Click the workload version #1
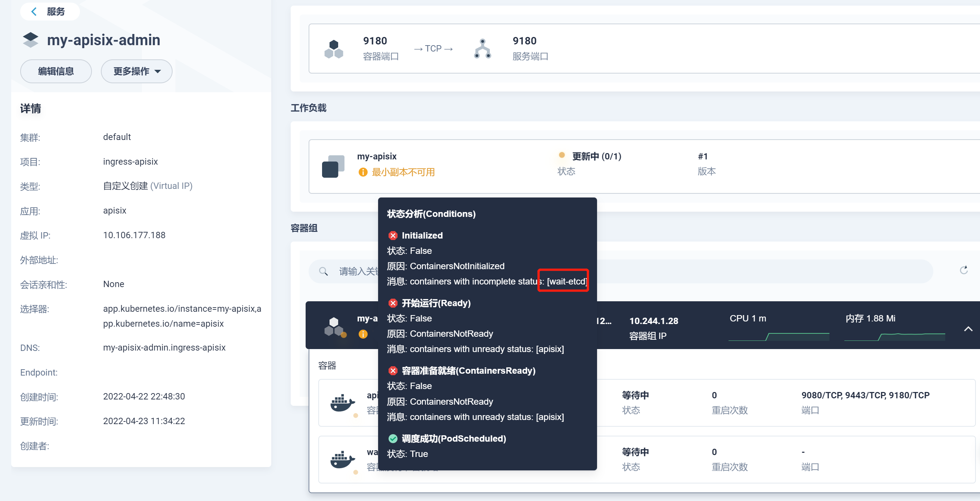This screenshot has height=501, width=980. [x=703, y=156]
